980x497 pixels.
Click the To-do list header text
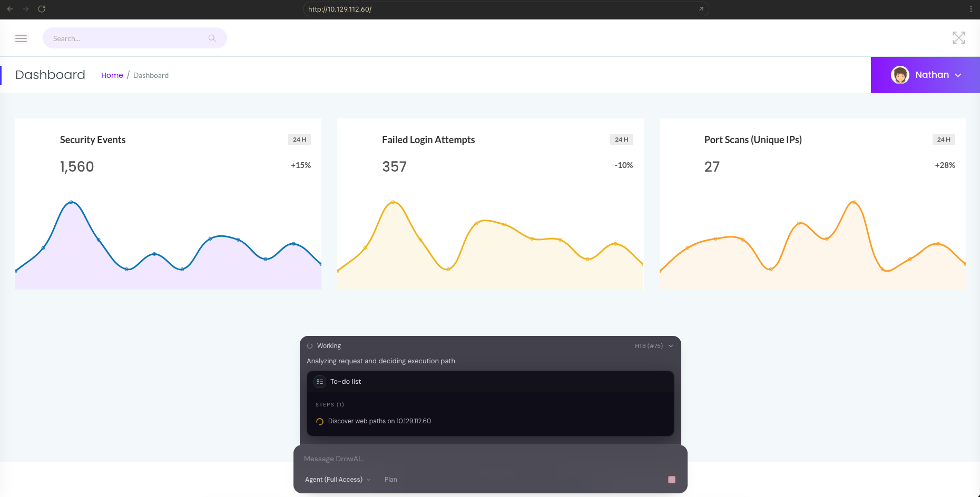(x=346, y=382)
